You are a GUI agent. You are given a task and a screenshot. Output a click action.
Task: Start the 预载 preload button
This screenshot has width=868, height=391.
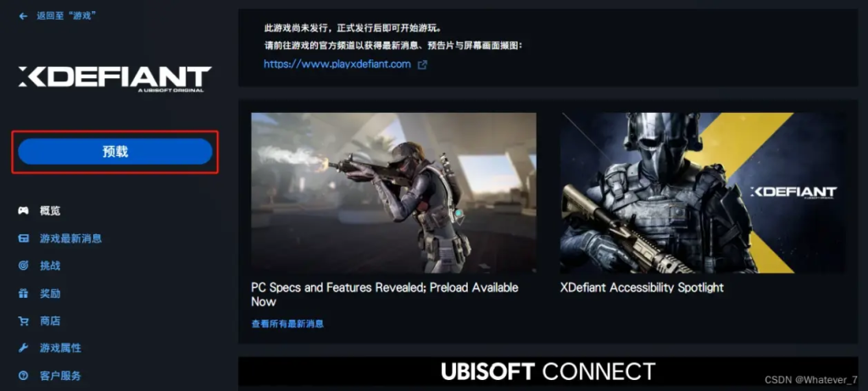(x=115, y=152)
